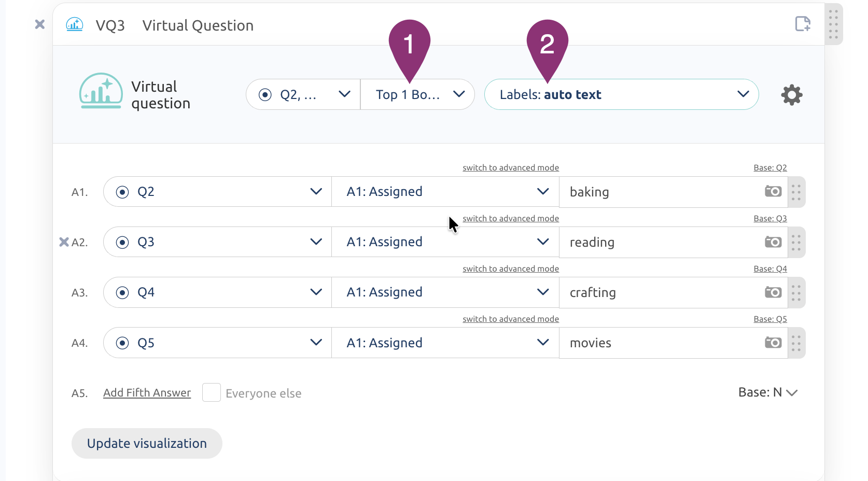The width and height of the screenshot is (868, 481).
Task: Click drag handle on movies row
Action: coord(796,343)
